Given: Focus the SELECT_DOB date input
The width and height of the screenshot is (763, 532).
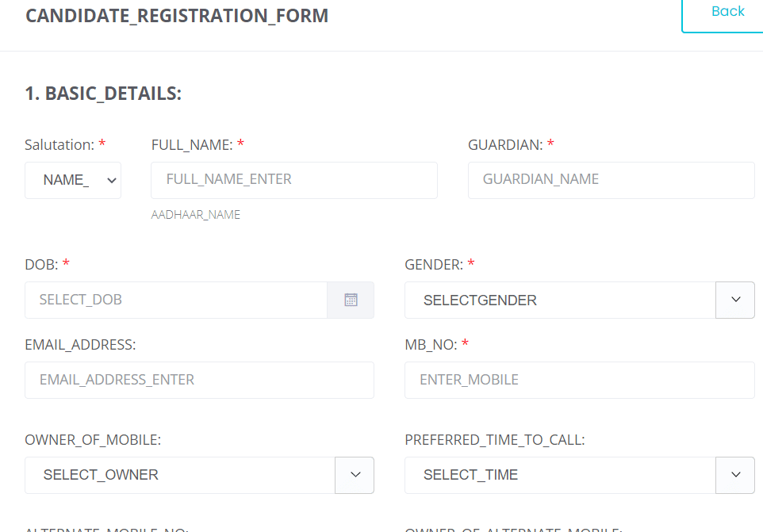Looking at the screenshot, I should [174, 300].
